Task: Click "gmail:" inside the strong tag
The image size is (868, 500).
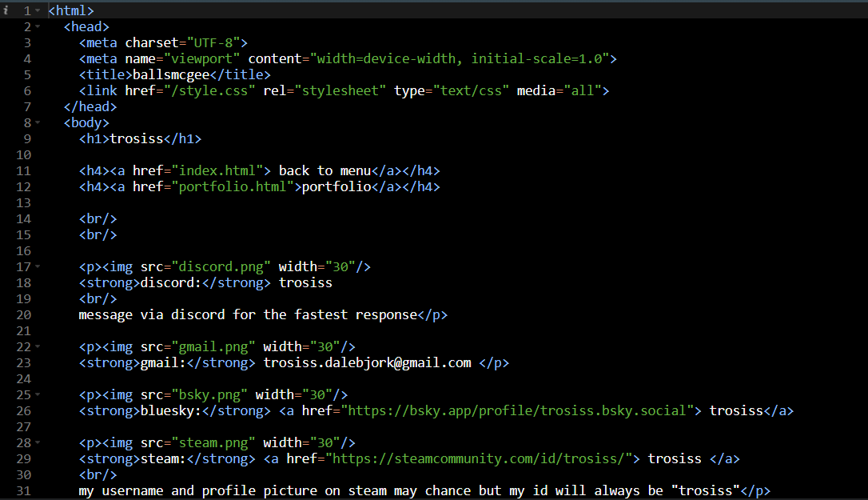Action: [164, 363]
